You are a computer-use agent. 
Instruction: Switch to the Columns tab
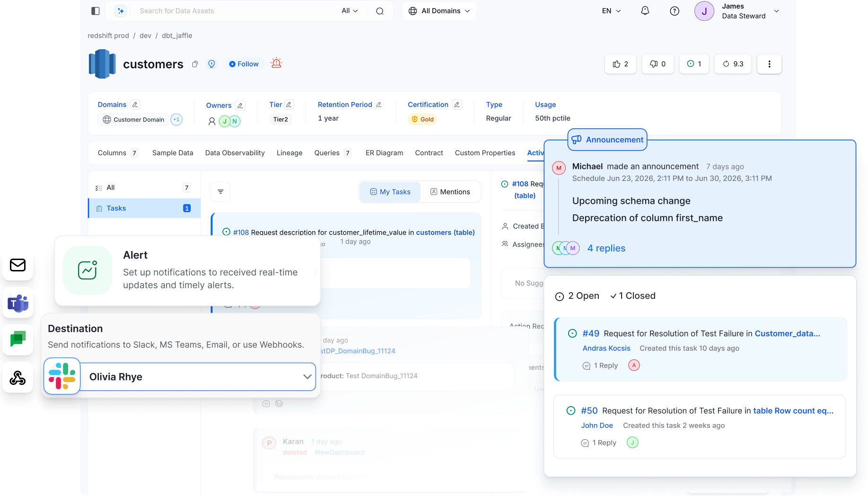117,153
